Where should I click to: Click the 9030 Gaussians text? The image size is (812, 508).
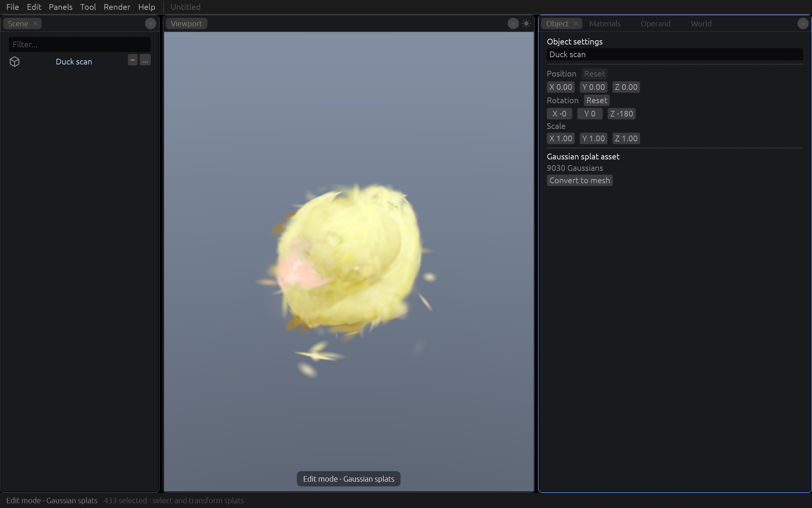[574, 168]
